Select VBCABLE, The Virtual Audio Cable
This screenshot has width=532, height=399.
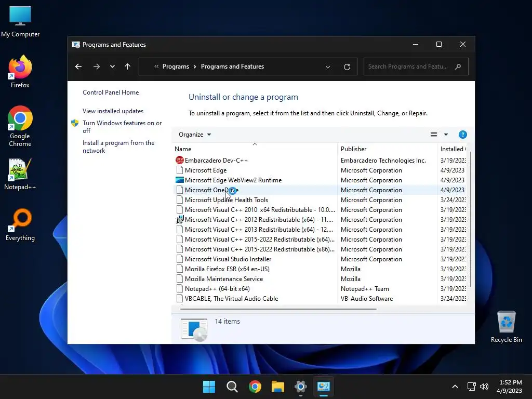tap(231, 299)
